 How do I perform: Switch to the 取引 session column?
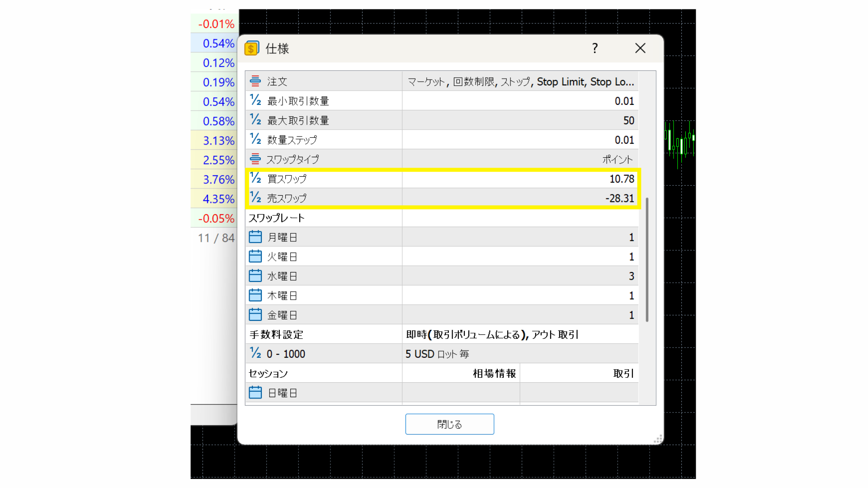[x=623, y=373]
